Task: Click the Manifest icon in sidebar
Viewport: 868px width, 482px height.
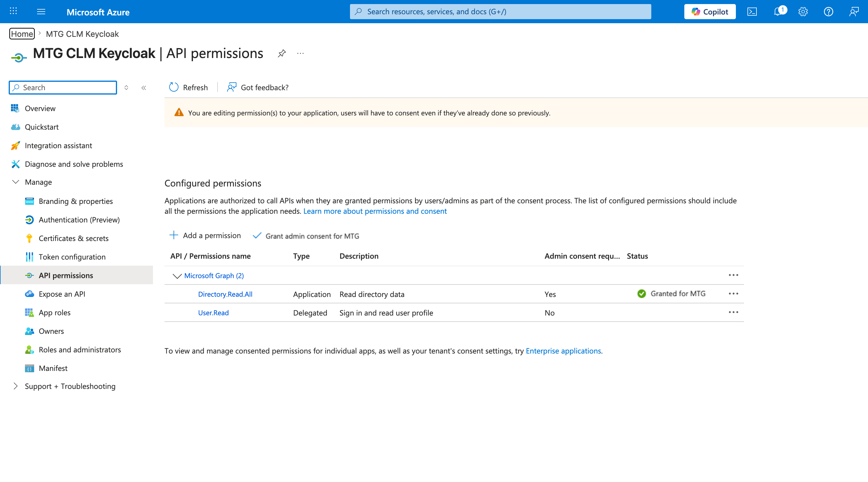Action: click(29, 368)
